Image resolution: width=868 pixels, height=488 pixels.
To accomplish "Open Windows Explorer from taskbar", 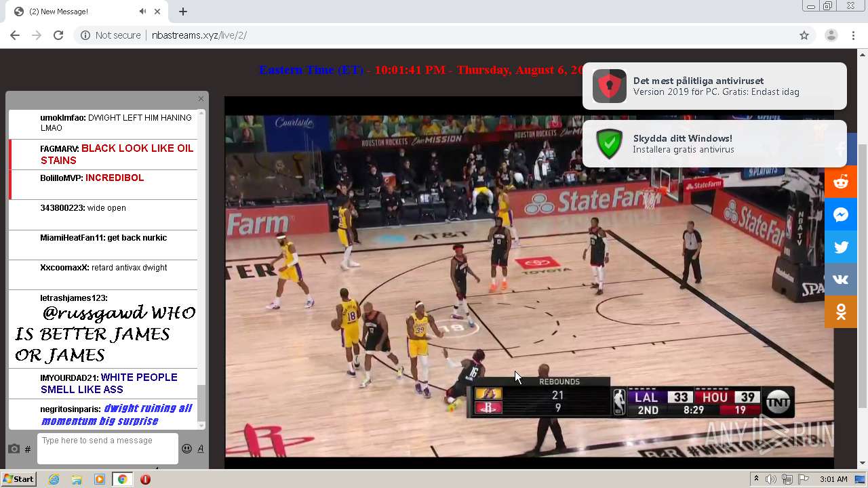I will (77, 479).
